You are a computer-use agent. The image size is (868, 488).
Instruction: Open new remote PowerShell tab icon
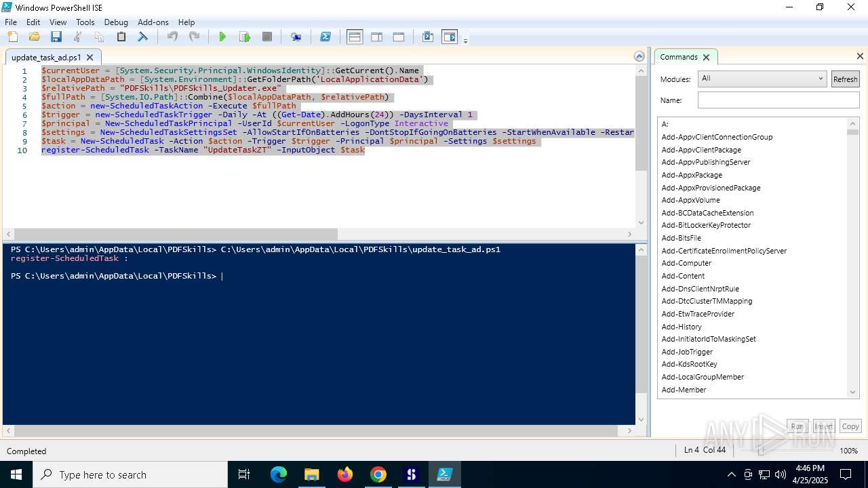point(296,37)
